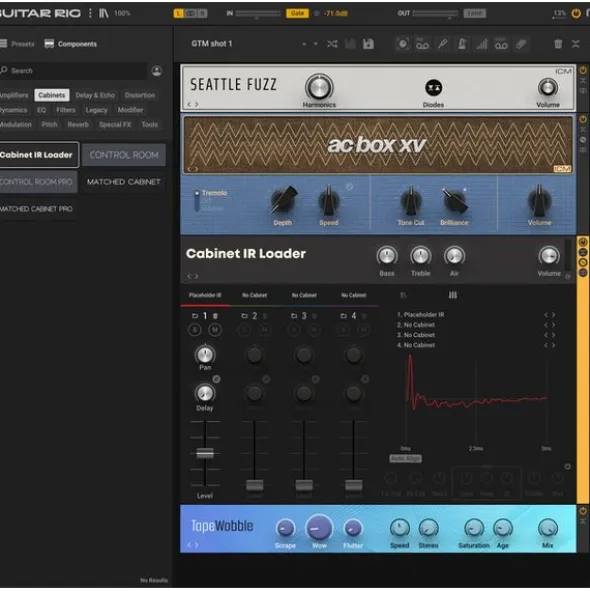Click Tape Wobble preset arrows
The image size is (590, 591).
click(x=193, y=545)
